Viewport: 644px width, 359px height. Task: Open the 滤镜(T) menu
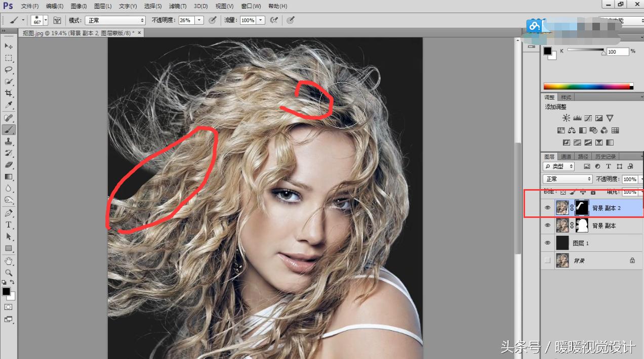[x=177, y=6]
